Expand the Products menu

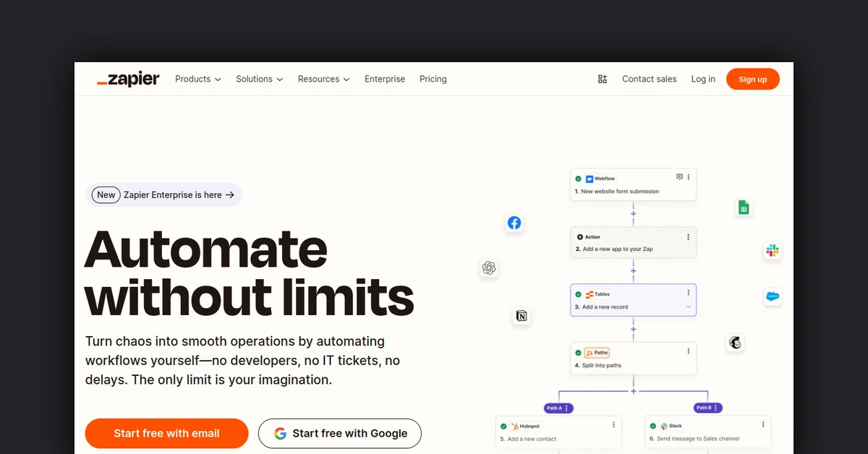(197, 79)
